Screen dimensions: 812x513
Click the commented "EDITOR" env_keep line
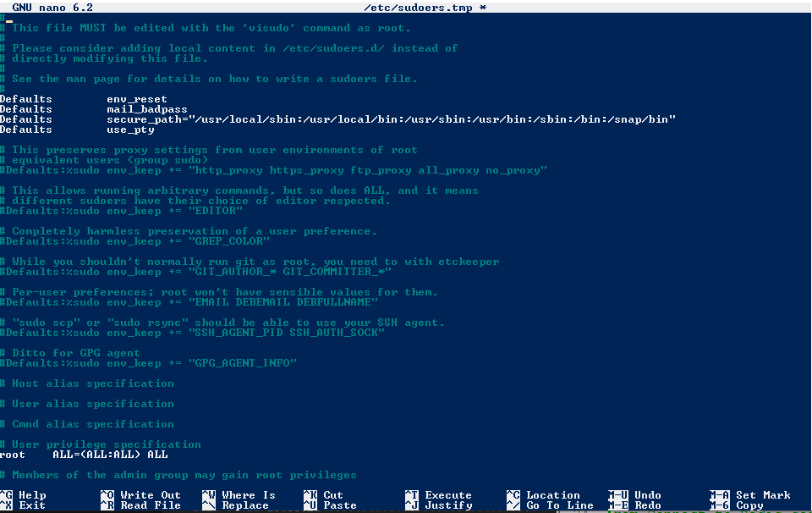click(x=121, y=211)
